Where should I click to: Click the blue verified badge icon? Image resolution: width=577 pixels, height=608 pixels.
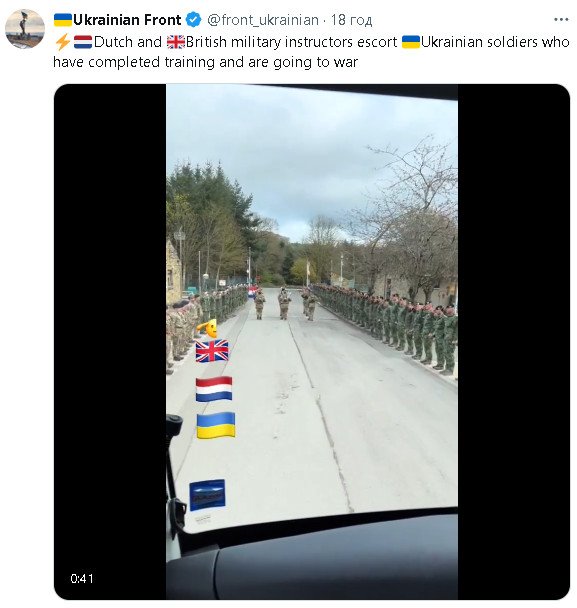pyautogui.click(x=193, y=20)
